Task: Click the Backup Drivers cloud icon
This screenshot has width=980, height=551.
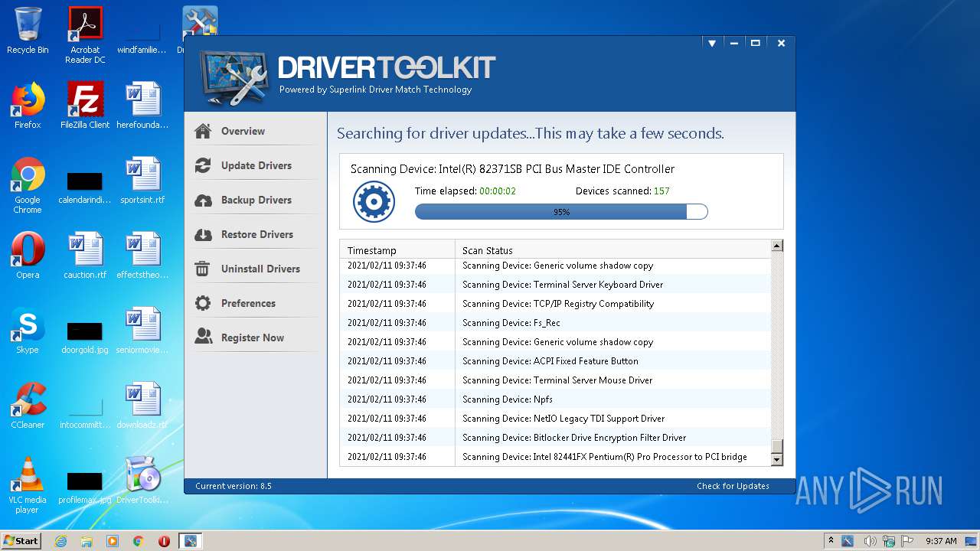Action: point(203,200)
